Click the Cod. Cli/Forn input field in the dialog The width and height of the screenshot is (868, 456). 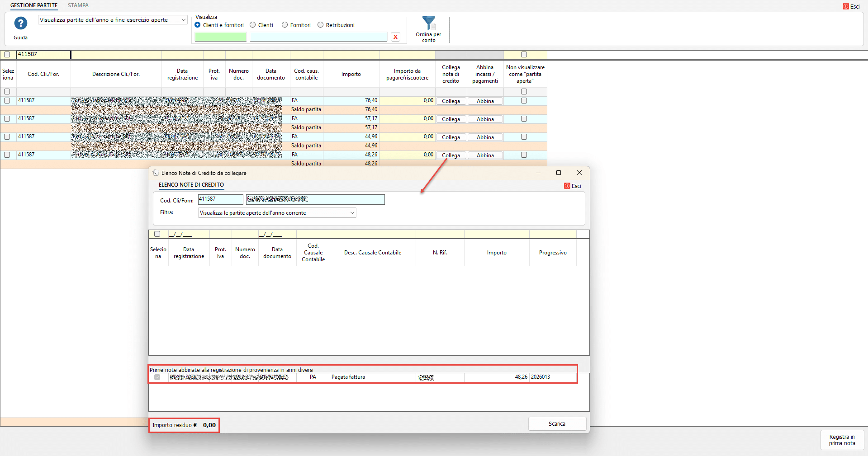pos(220,199)
